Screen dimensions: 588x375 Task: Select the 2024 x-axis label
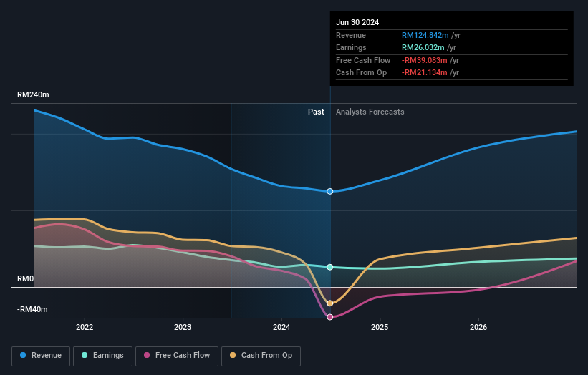pyautogui.click(x=281, y=327)
